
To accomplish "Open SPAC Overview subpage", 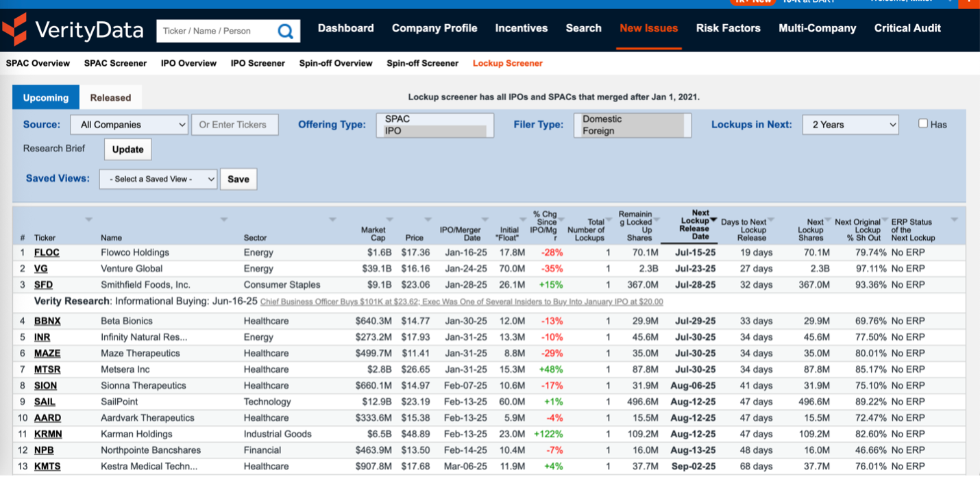I will pyautogui.click(x=38, y=63).
